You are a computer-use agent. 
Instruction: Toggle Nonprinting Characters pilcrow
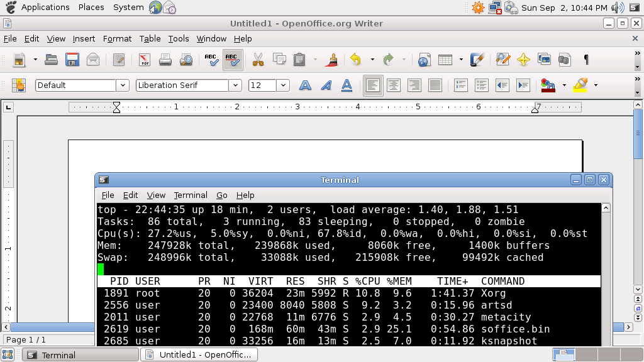[x=586, y=60]
